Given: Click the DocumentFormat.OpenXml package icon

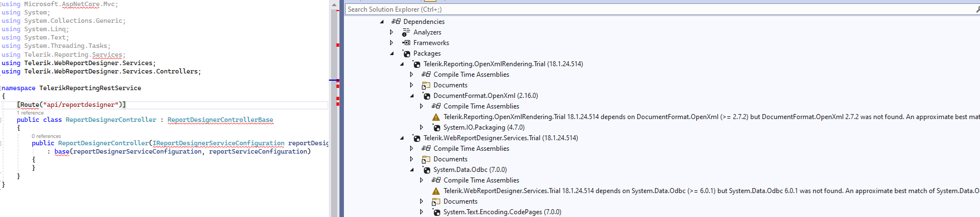Looking at the screenshot, I should click(x=426, y=96).
